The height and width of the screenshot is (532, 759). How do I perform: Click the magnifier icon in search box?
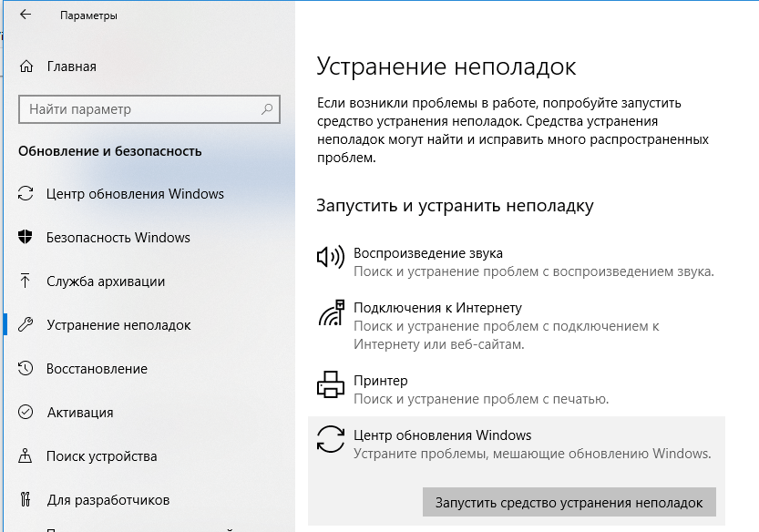[267, 109]
